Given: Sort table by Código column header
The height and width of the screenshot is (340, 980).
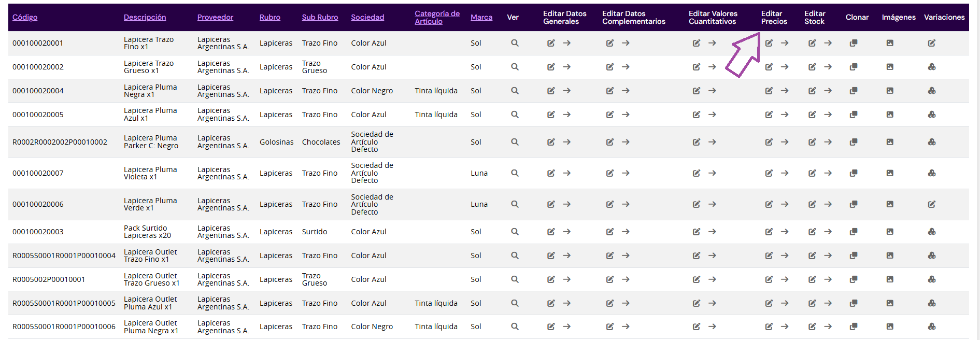Looking at the screenshot, I should click(25, 17).
